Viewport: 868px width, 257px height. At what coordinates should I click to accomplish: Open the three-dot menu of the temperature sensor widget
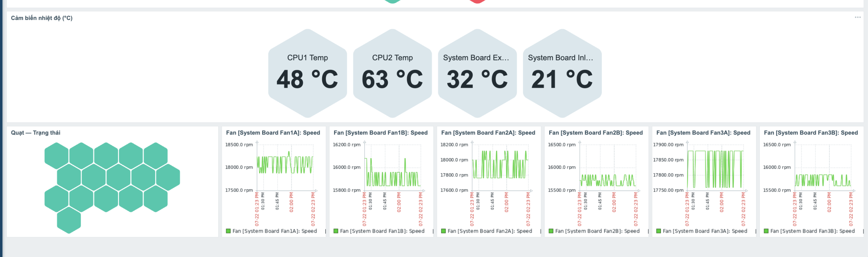click(x=857, y=17)
